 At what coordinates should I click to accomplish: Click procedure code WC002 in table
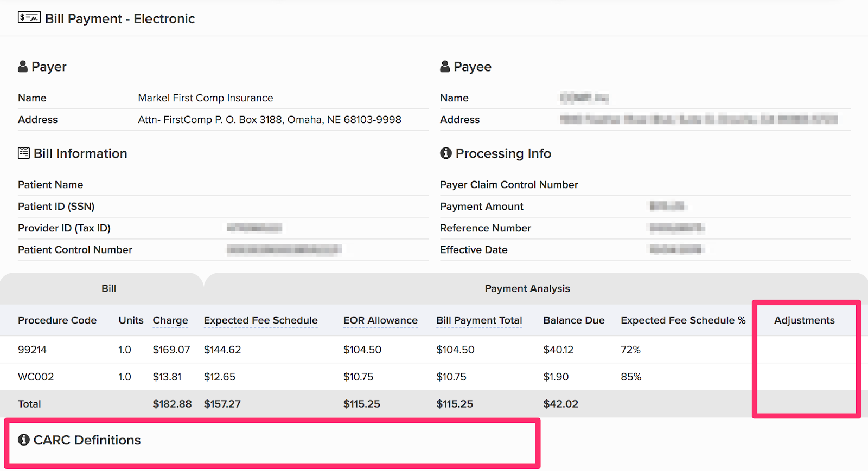pos(36,377)
